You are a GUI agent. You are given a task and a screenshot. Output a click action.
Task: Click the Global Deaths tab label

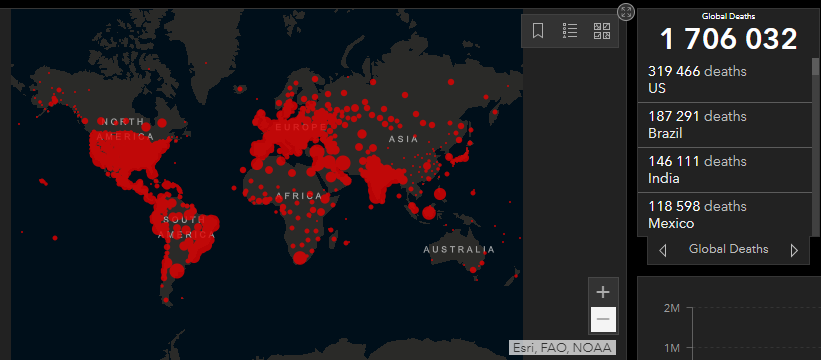click(x=728, y=249)
